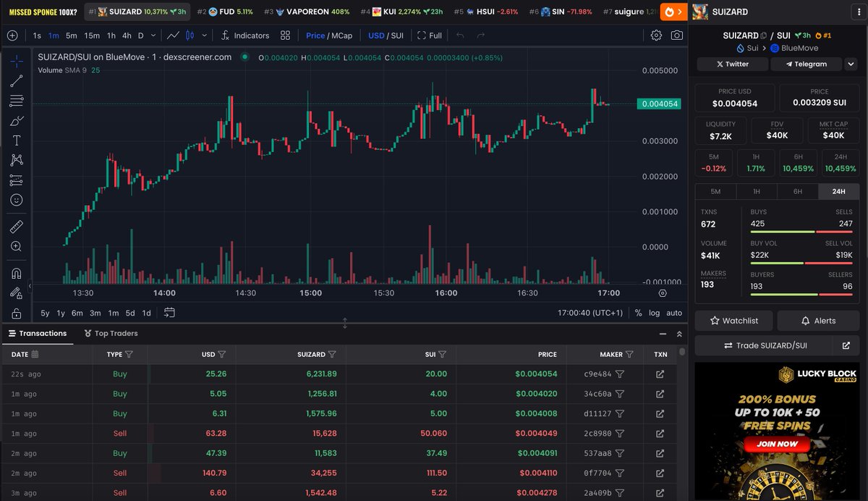Screen dimensions: 868x501
Task: Filter transactions by TYPE column
Action: 129,355
